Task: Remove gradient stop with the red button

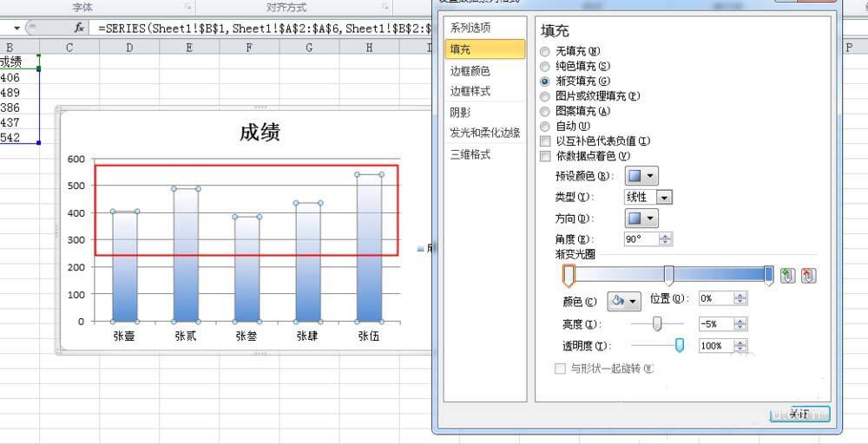Action: (x=809, y=275)
